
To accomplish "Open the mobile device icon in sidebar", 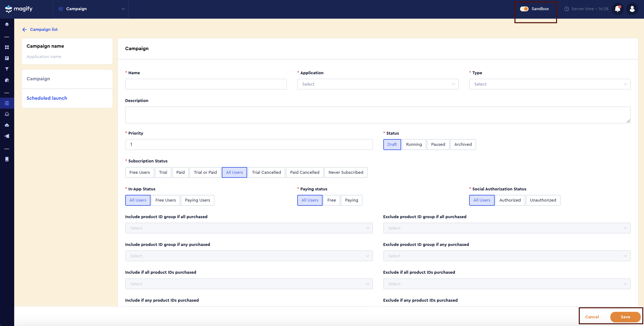I will pyautogui.click(x=7, y=159).
